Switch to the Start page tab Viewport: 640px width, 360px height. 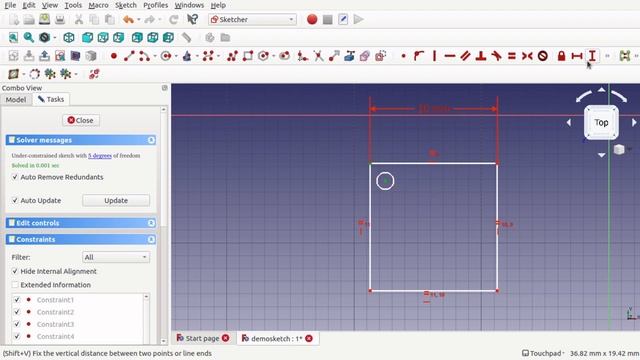202,338
